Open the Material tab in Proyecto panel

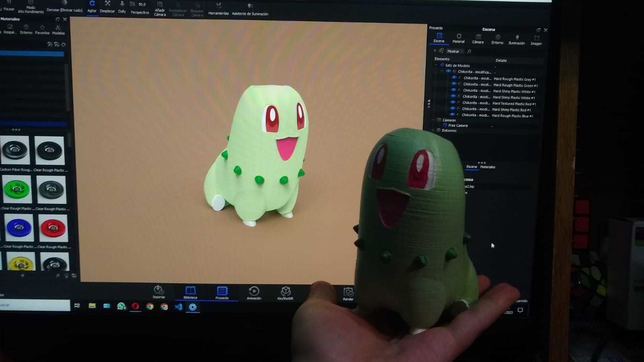(x=458, y=39)
